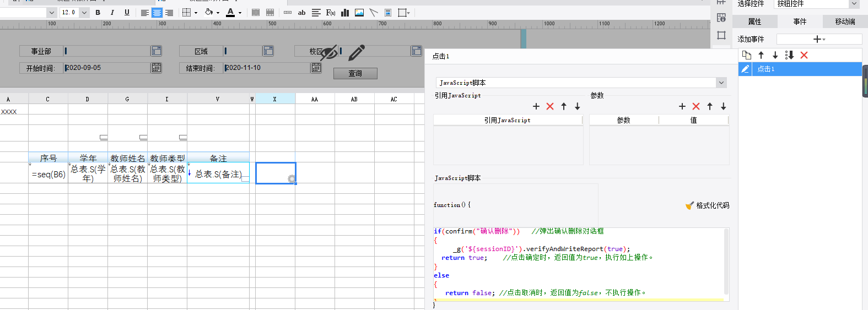Click the pencil edit icon on the parameter pane
This screenshot has width=868, height=310.
(x=357, y=53)
